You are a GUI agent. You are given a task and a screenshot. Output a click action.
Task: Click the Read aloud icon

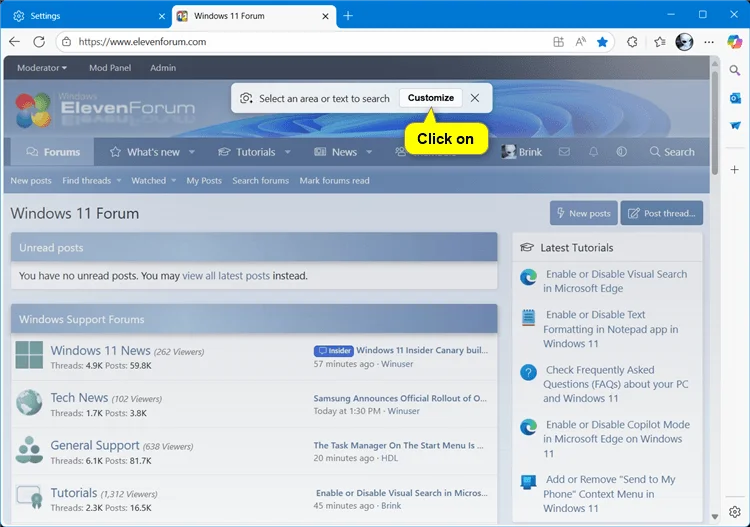tap(581, 42)
